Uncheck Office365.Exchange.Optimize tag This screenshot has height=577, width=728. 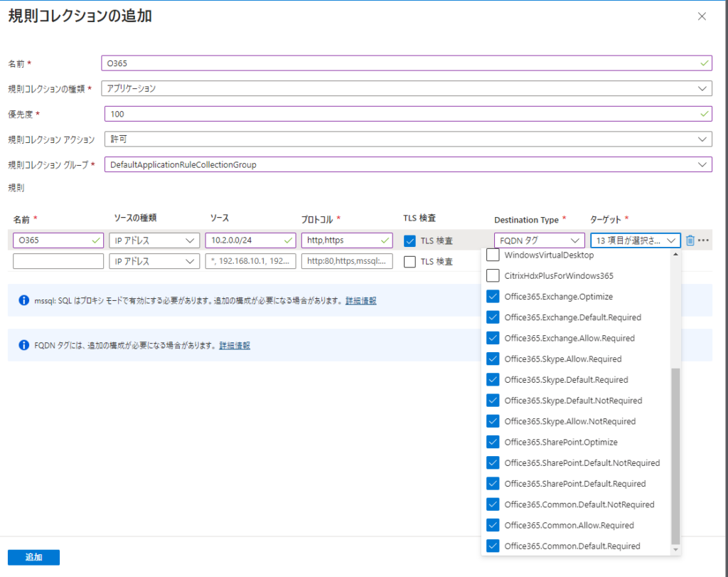click(493, 296)
